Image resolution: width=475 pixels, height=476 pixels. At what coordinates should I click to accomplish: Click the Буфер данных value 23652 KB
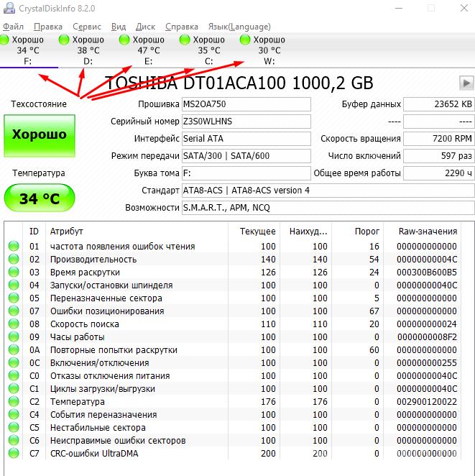(439, 104)
